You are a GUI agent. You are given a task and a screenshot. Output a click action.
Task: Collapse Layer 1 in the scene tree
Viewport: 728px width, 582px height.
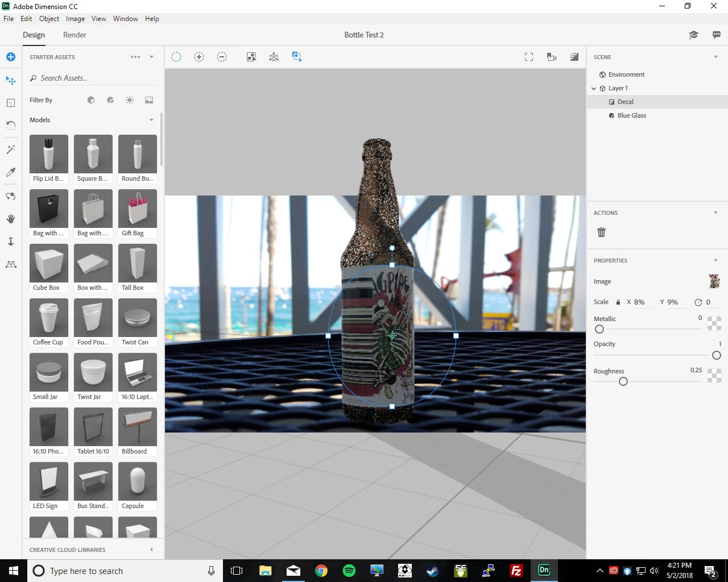tap(594, 88)
